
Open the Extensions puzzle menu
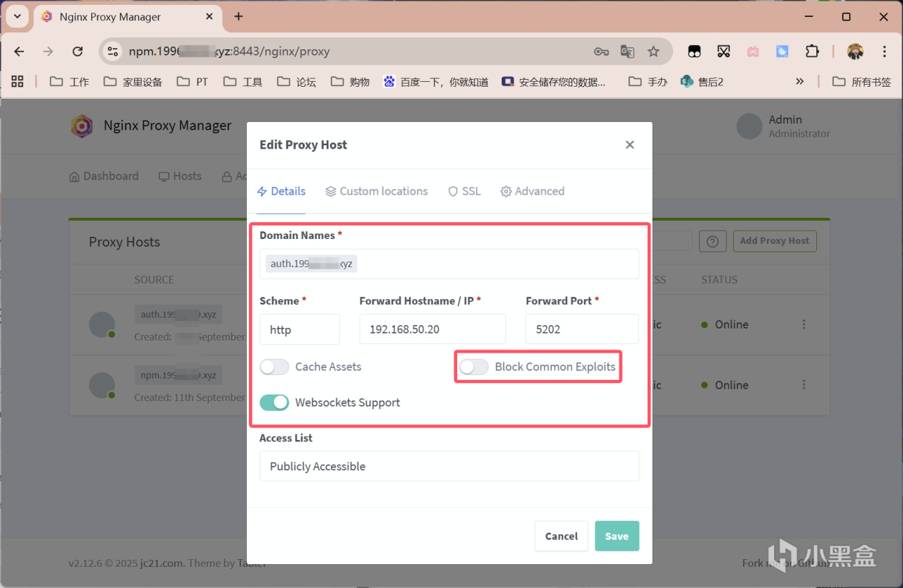(x=812, y=51)
